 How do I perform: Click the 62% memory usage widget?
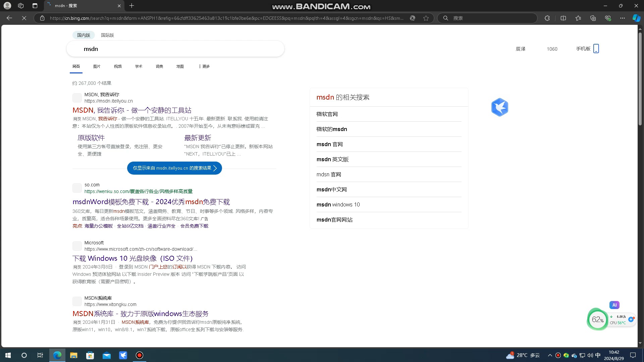597,319
